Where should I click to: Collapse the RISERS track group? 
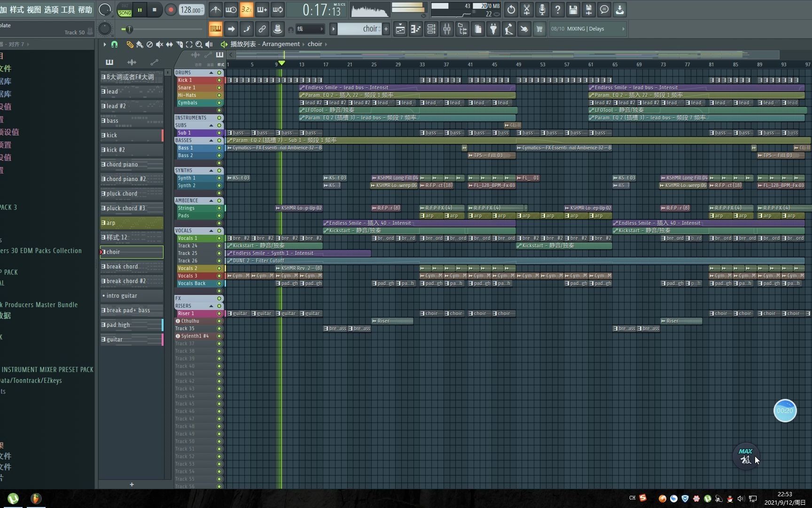[x=211, y=306]
